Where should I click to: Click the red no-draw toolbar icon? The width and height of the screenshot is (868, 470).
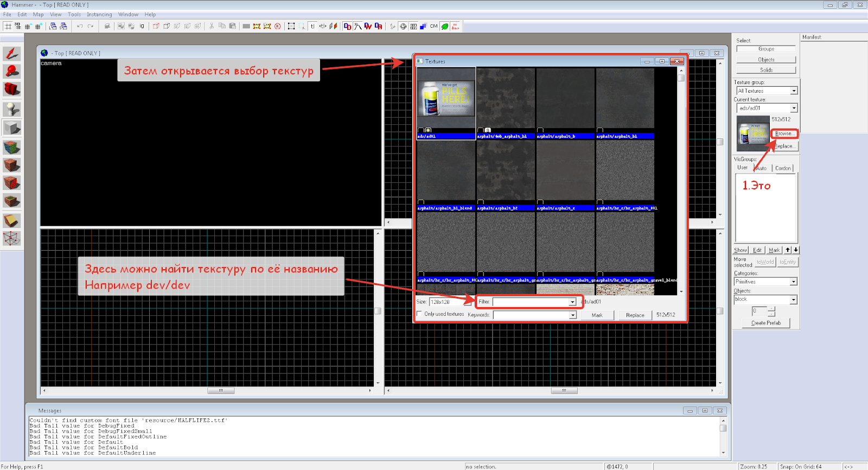tap(455, 26)
